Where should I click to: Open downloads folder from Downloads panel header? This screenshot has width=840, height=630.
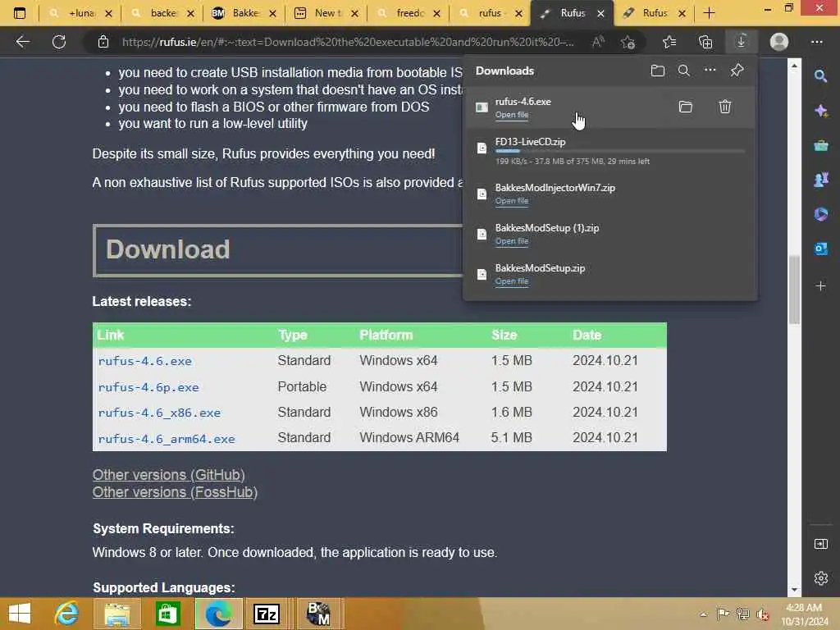[658, 71]
